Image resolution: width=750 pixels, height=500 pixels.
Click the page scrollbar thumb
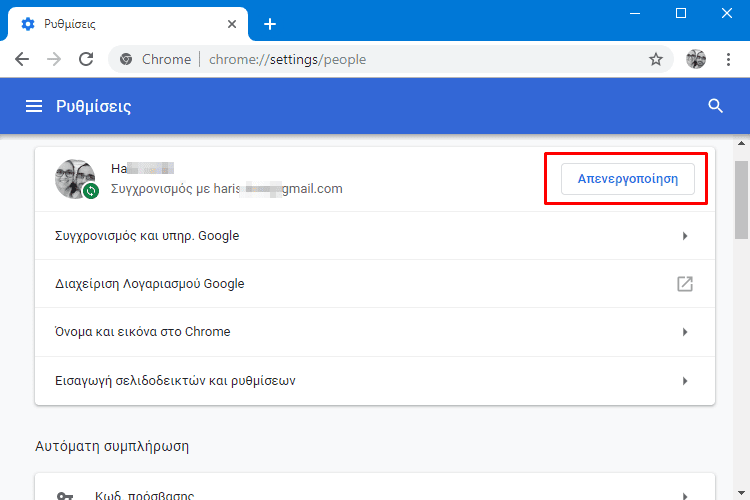pos(741,200)
